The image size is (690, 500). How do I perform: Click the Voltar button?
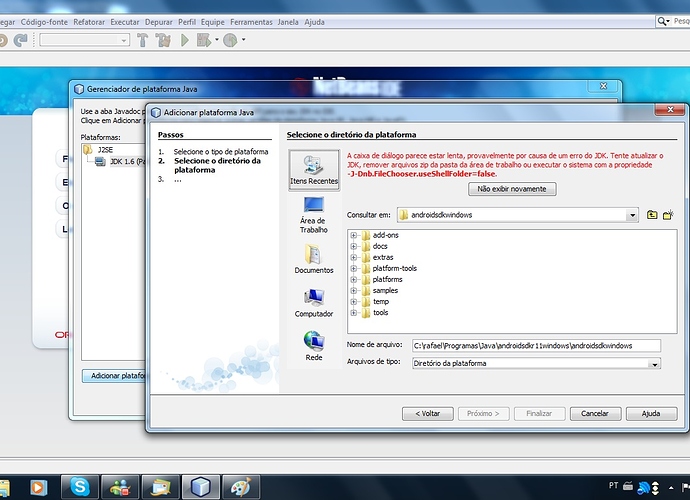pyautogui.click(x=427, y=414)
